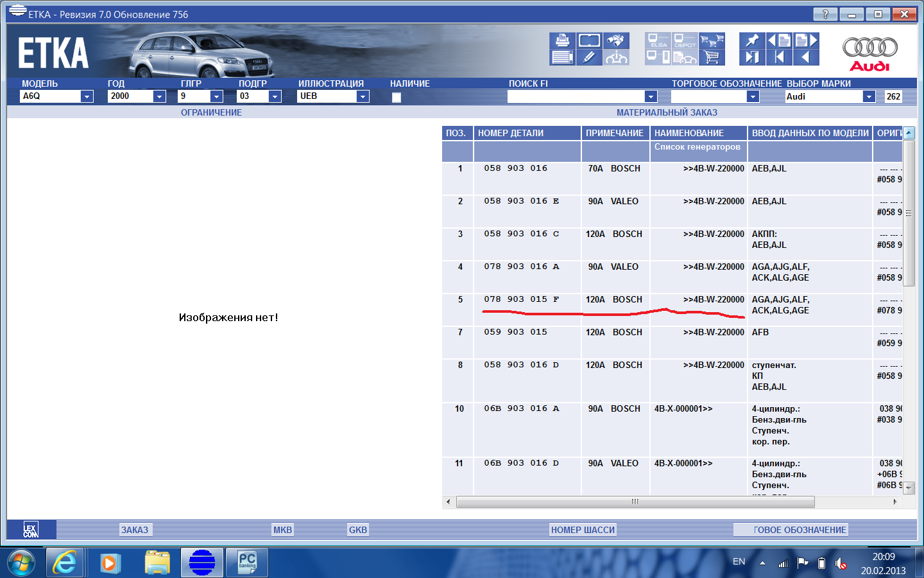Screen dimensions: 924x578
Task: Click the ОГРАНИЧЕНИЕ link
Action: coord(211,112)
